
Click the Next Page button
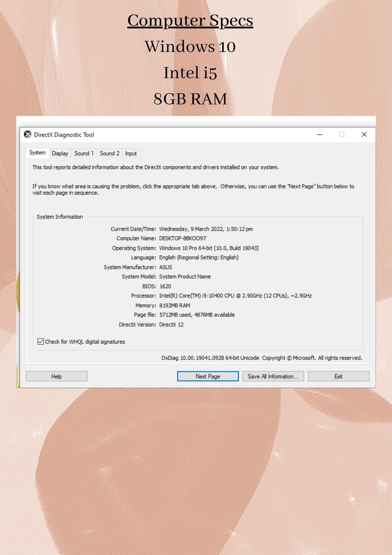[x=208, y=376]
